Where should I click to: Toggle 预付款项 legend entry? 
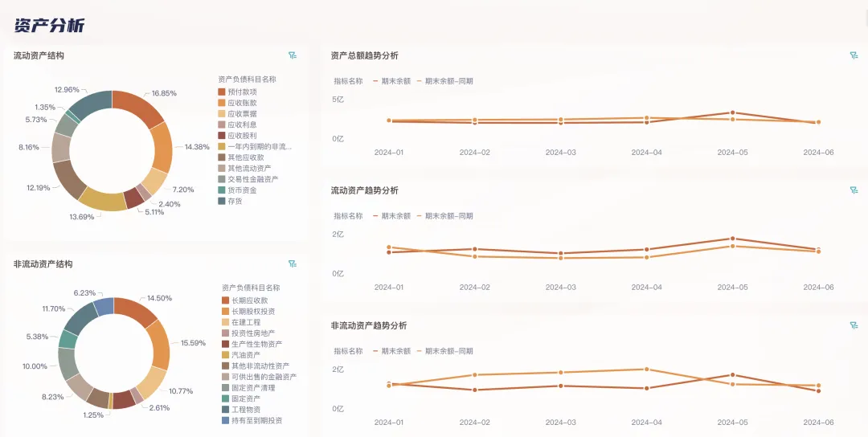242,92
